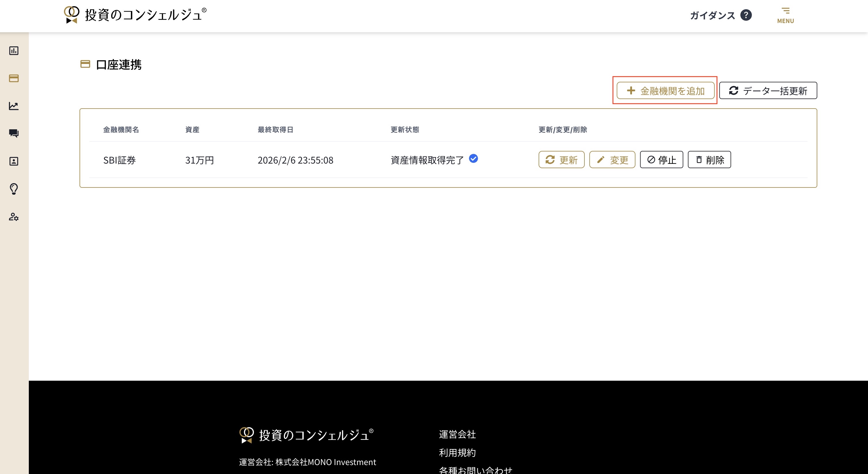Image resolution: width=868 pixels, height=474 pixels.
Task: Select ガイダンス in the top navigation
Action: tap(712, 15)
